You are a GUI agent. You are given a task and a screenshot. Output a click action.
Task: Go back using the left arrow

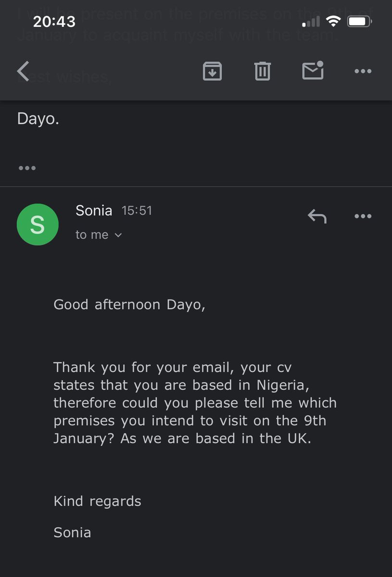(23, 71)
